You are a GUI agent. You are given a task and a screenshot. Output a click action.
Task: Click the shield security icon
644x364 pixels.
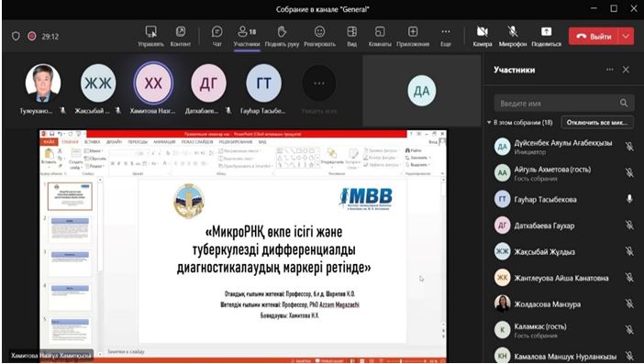click(16, 36)
